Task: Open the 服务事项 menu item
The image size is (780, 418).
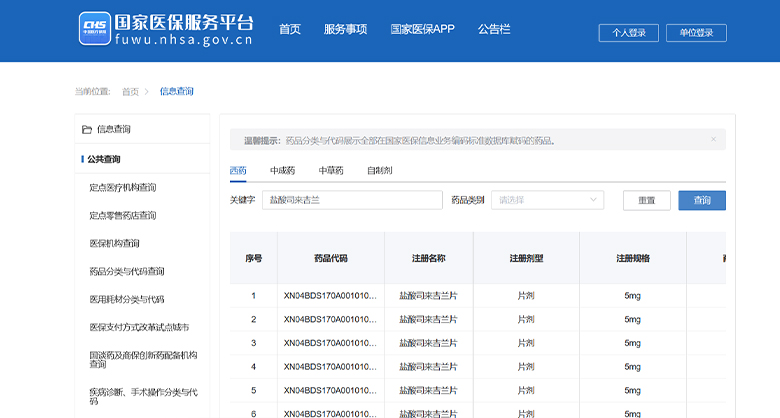Action: 345,29
